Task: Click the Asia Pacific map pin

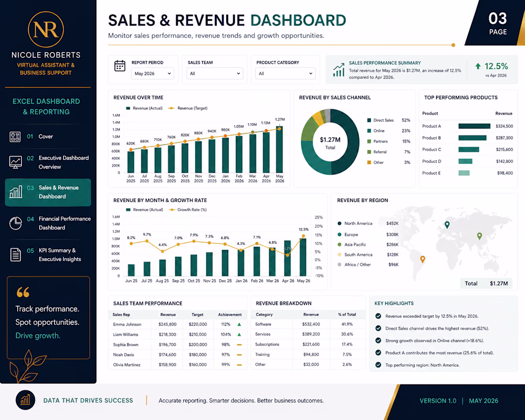Action: [x=480, y=236]
